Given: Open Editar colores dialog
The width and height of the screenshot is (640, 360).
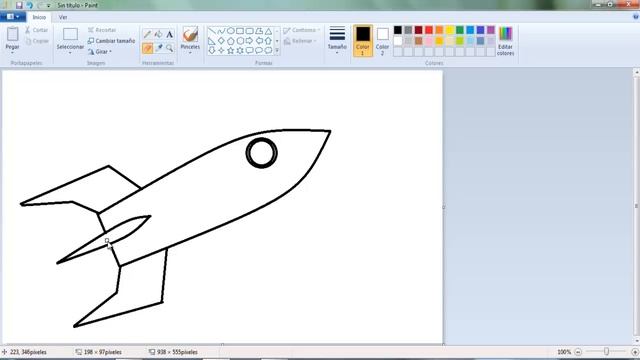Looking at the screenshot, I should click(x=505, y=40).
